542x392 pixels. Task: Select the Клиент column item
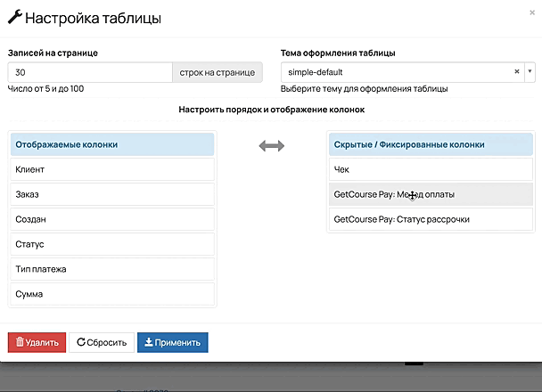tap(111, 169)
